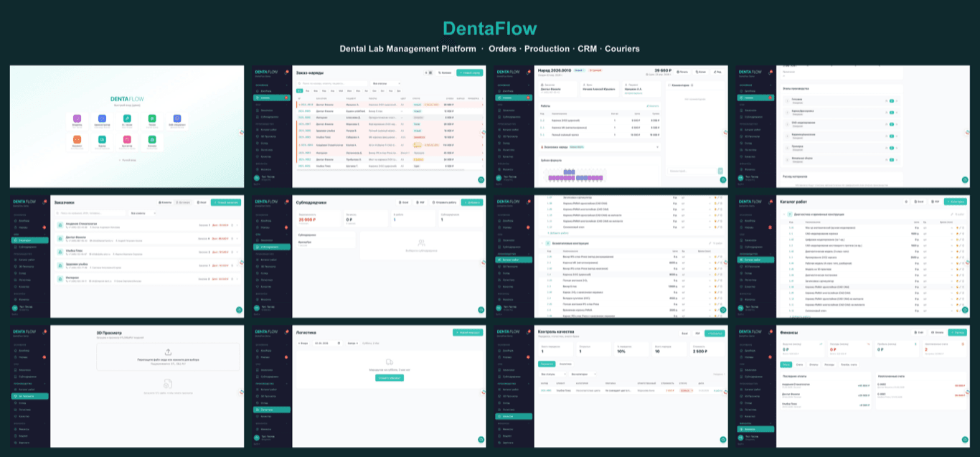Image resolution: width=980 pixels, height=457 pixels.
Task: Click the Печать printer button on Наряд page
Action: pos(682,72)
